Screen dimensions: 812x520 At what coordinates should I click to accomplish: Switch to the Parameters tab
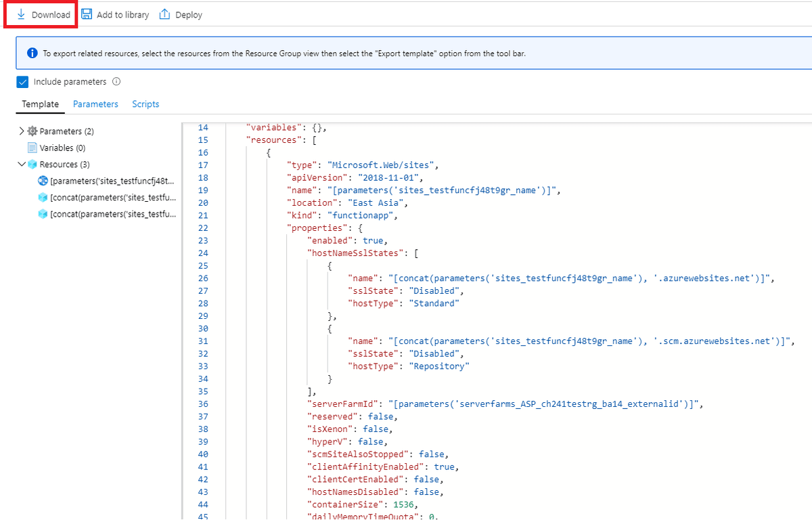(x=95, y=104)
